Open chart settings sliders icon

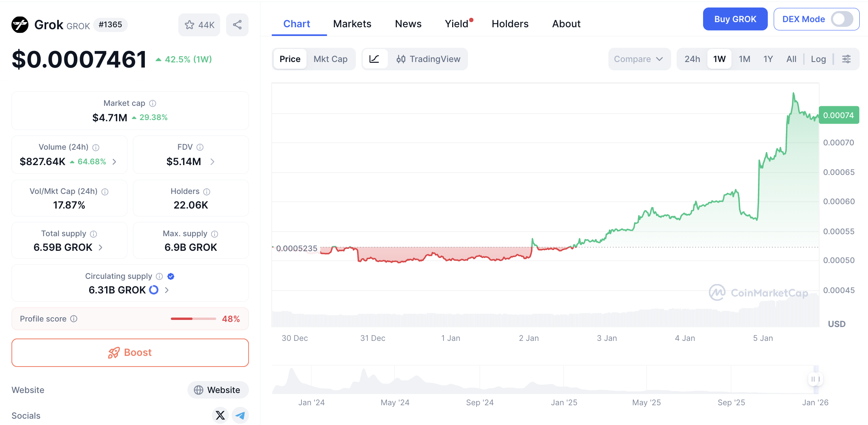point(846,59)
